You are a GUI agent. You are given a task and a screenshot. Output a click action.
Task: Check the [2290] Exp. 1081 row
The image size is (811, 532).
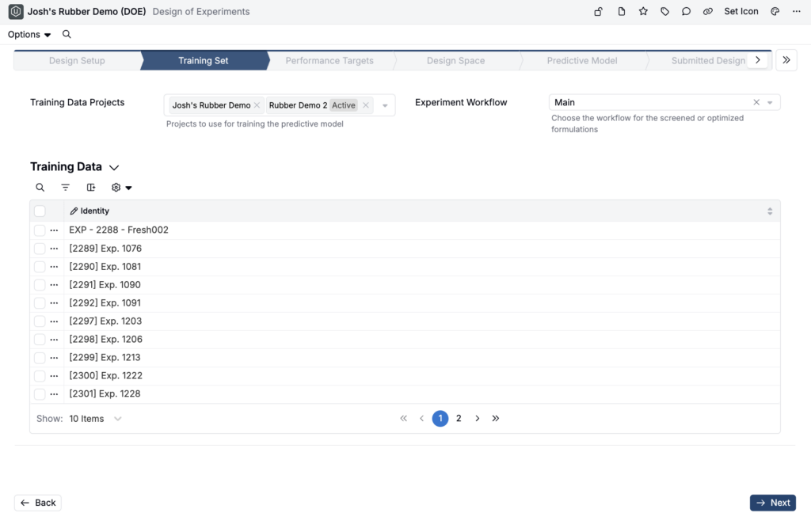click(x=40, y=266)
